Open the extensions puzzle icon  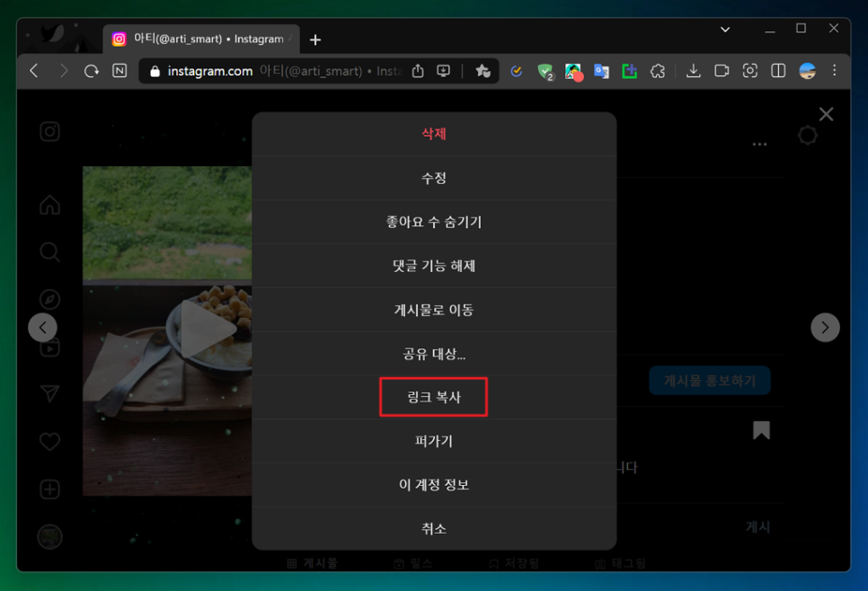click(x=658, y=71)
